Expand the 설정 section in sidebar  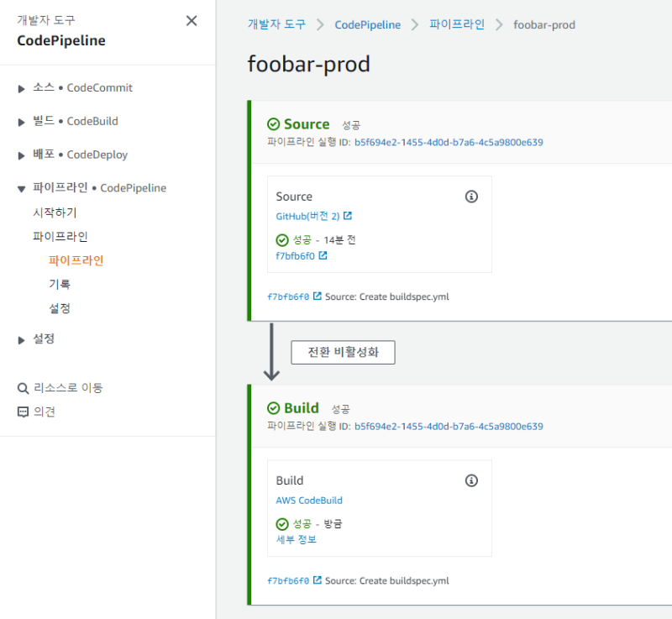pyautogui.click(x=22, y=340)
